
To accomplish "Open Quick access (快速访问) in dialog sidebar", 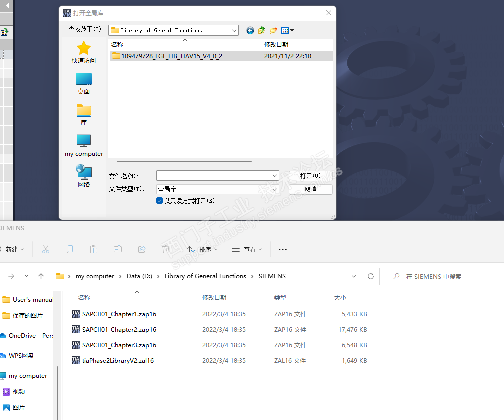I will pos(83,53).
